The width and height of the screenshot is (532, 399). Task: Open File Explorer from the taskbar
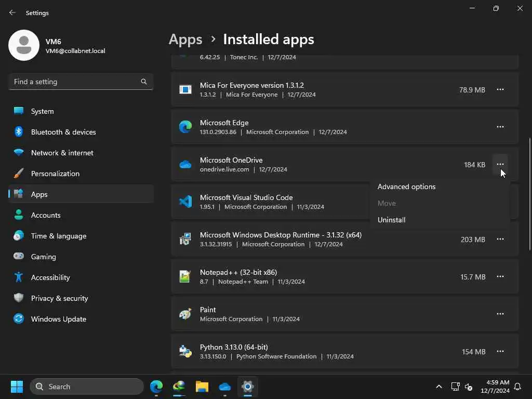[202, 387]
